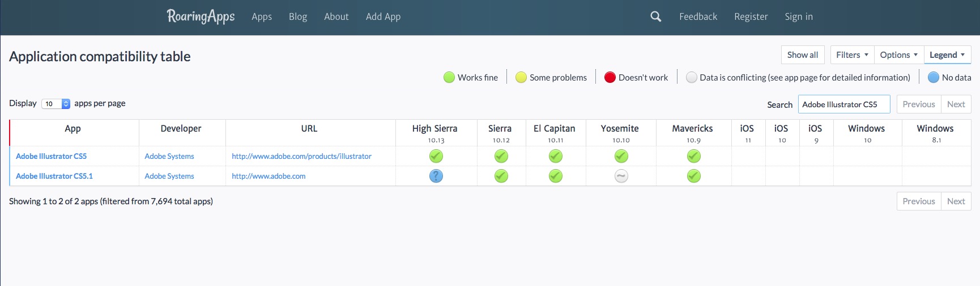Viewport: 980px width, 286px height.
Task: Open the About page
Action: (x=336, y=17)
